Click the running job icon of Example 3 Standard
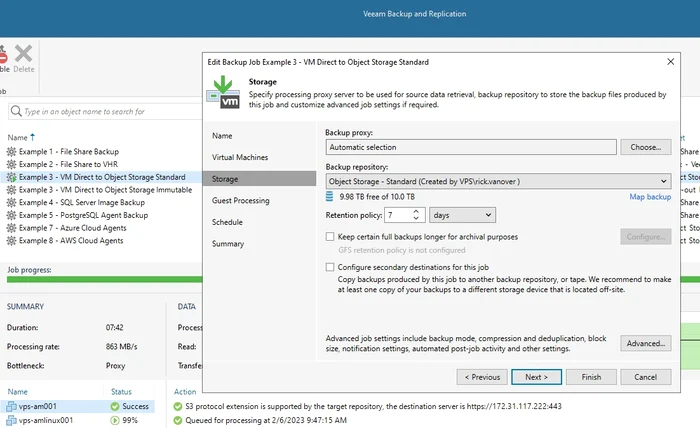This screenshot has width=700, height=428. [x=12, y=177]
